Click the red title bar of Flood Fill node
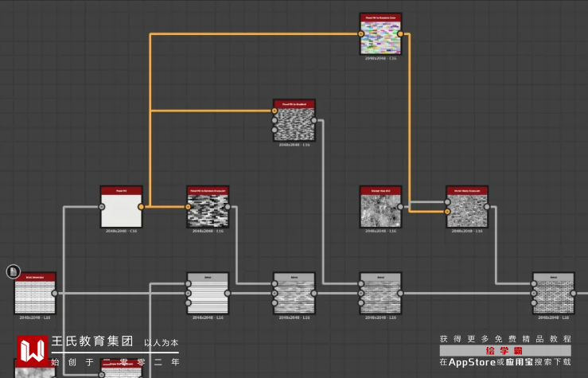Screen dimensions: 588x378 pos(121,191)
